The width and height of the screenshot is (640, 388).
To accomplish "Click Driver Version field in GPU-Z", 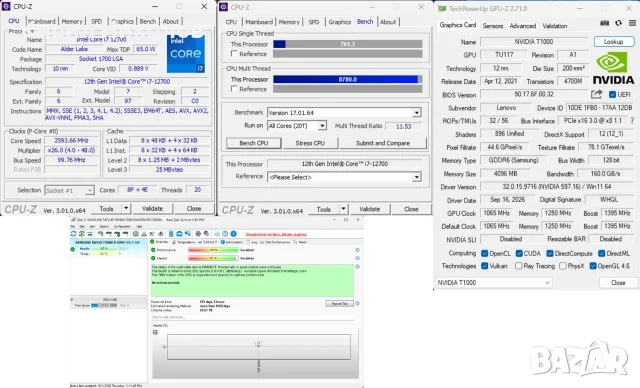I will (x=557, y=187).
